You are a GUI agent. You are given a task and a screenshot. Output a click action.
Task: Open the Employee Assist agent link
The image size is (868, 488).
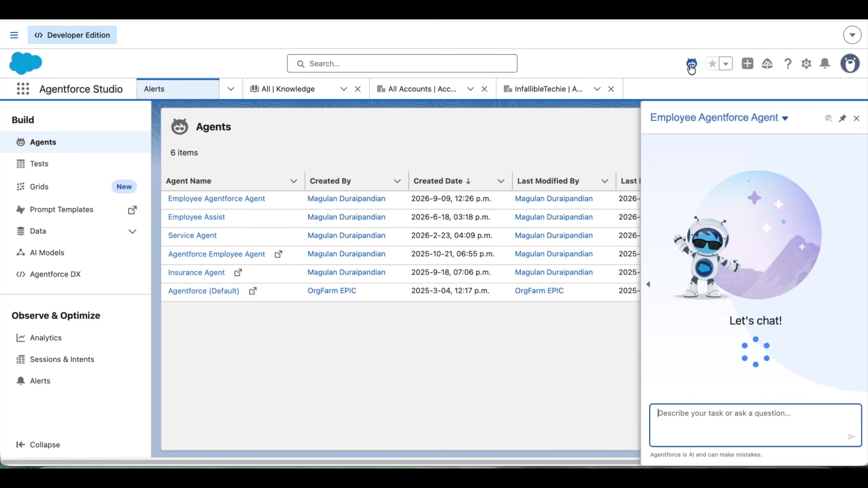[196, 217]
